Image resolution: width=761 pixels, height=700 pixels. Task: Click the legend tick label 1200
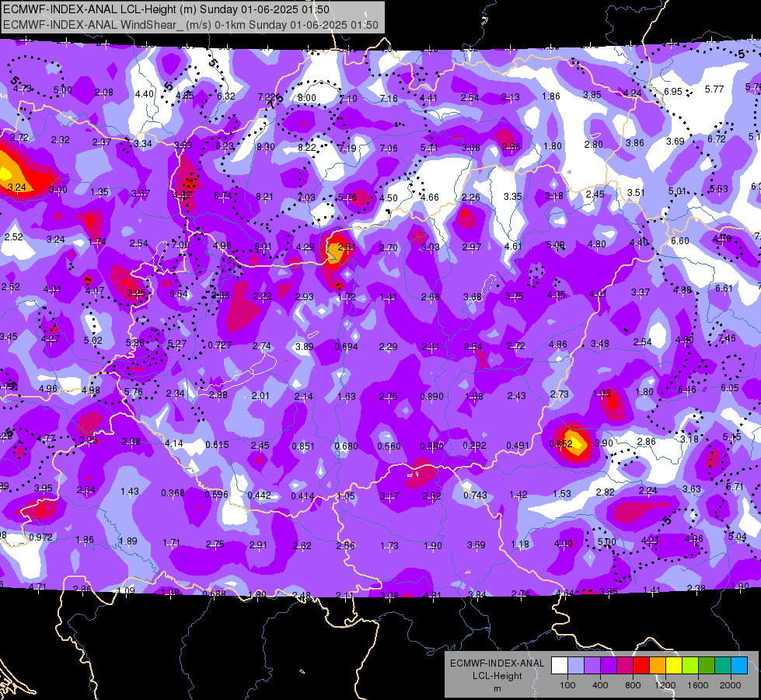pyautogui.click(x=665, y=685)
